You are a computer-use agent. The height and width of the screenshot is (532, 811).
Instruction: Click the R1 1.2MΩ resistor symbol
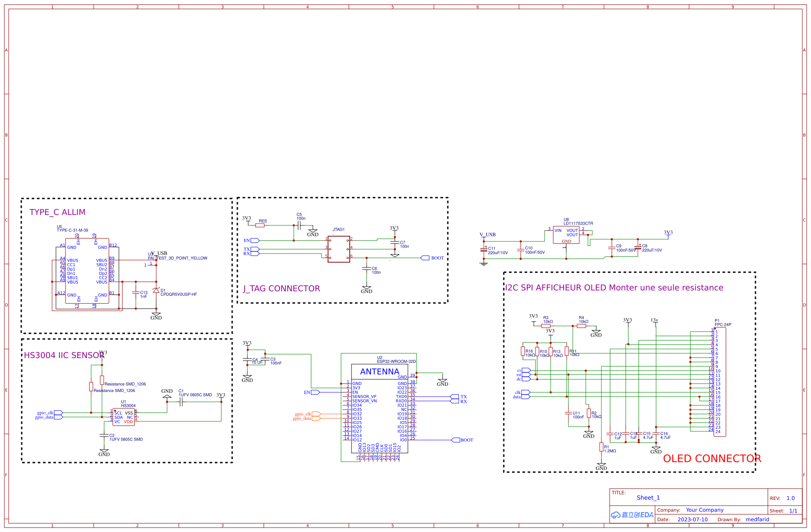[x=601, y=447]
